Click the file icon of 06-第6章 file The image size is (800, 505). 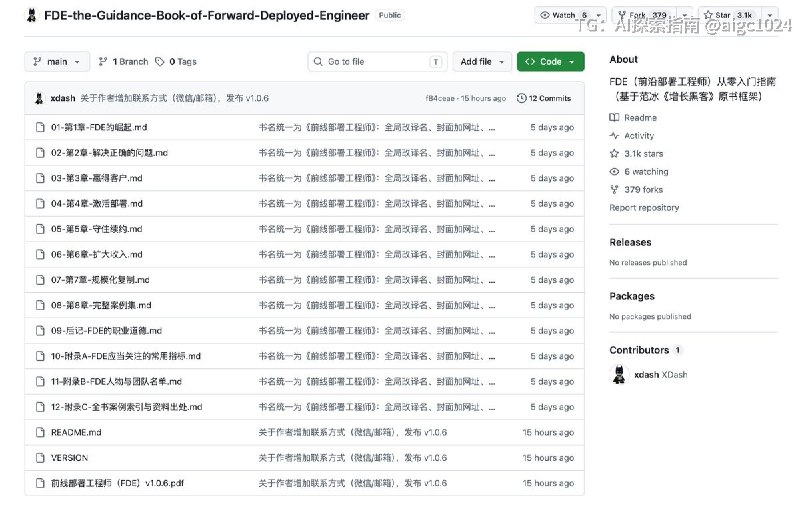point(40,255)
